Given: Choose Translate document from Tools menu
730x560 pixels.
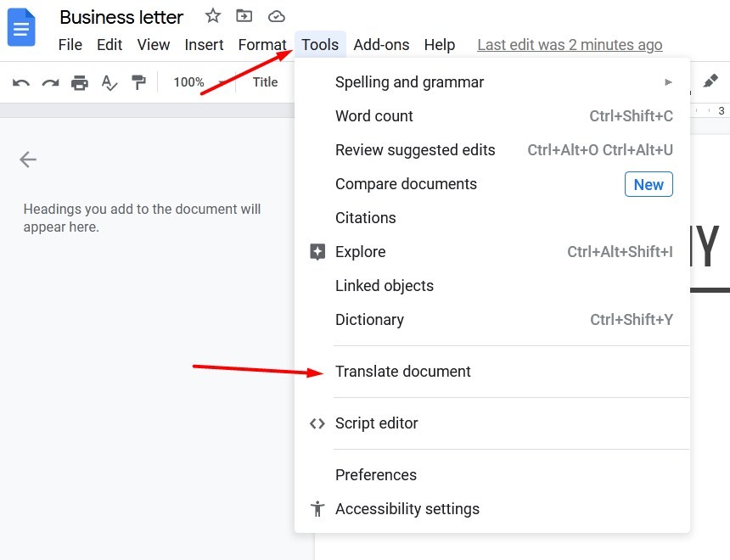Looking at the screenshot, I should [x=403, y=372].
